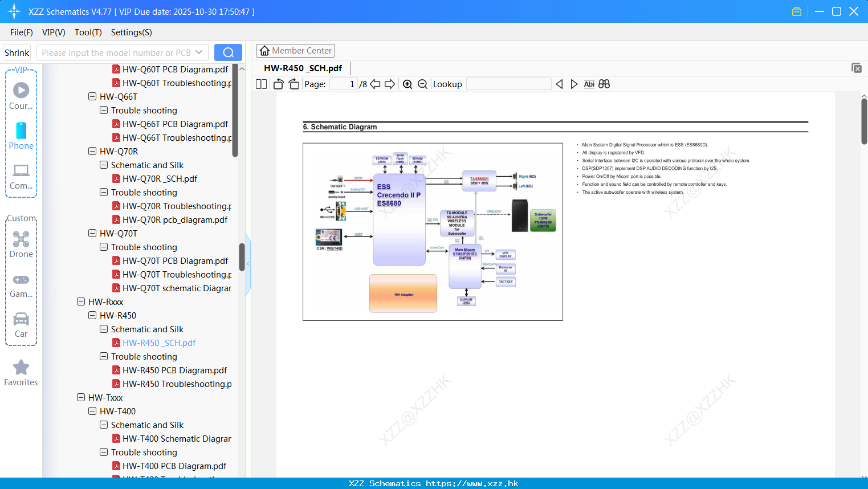Open HW-T400 Schematic Diagram file
Viewport: 868px width, 489px height.
tap(177, 439)
